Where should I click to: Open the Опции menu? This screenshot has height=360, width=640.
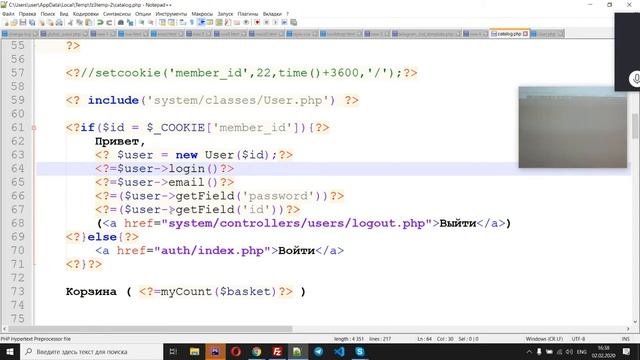coord(143,14)
